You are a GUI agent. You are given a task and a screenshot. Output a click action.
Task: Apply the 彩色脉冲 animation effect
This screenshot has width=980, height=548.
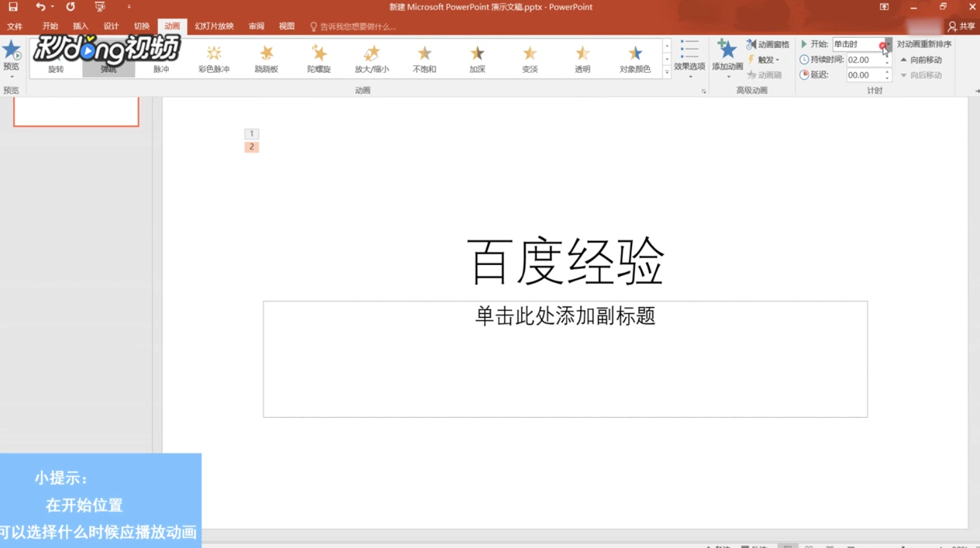tap(214, 59)
